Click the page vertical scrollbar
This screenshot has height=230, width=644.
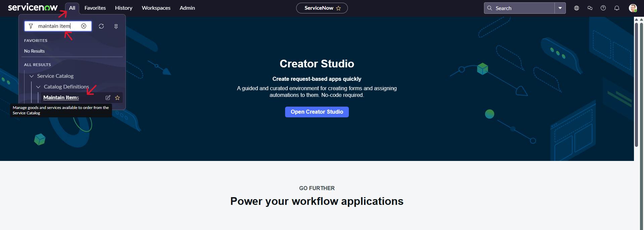tap(636, 84)
